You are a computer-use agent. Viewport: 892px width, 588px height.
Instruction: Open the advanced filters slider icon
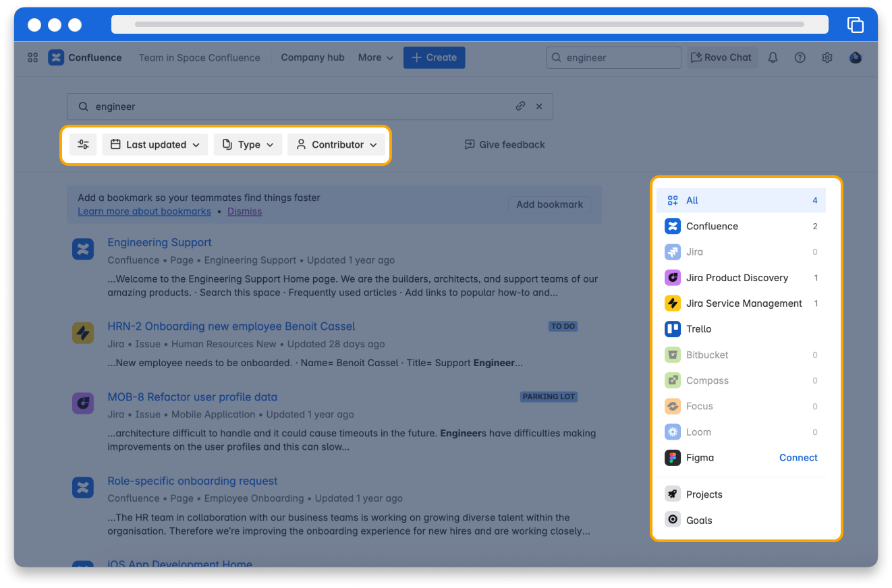(x=84, y=144)
